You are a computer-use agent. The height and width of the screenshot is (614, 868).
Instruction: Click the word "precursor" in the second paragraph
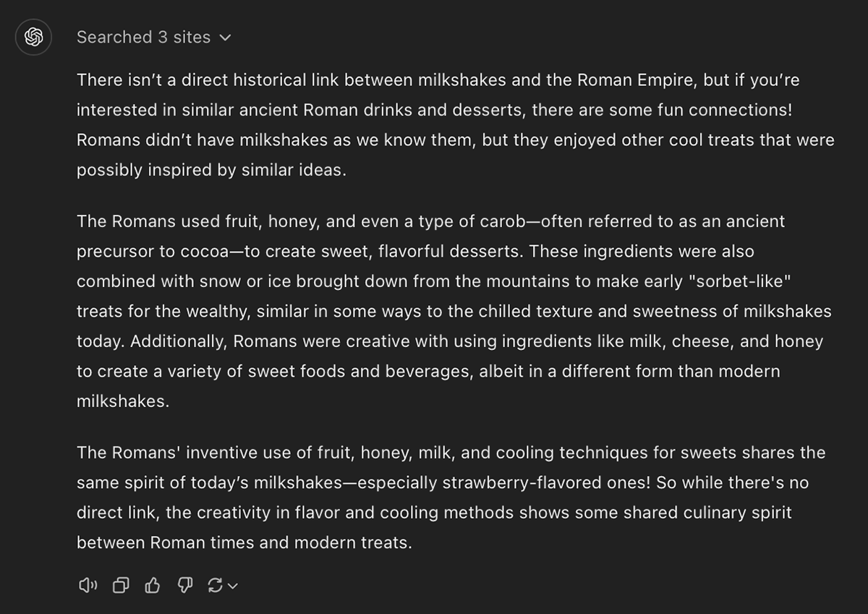(114, 252)
